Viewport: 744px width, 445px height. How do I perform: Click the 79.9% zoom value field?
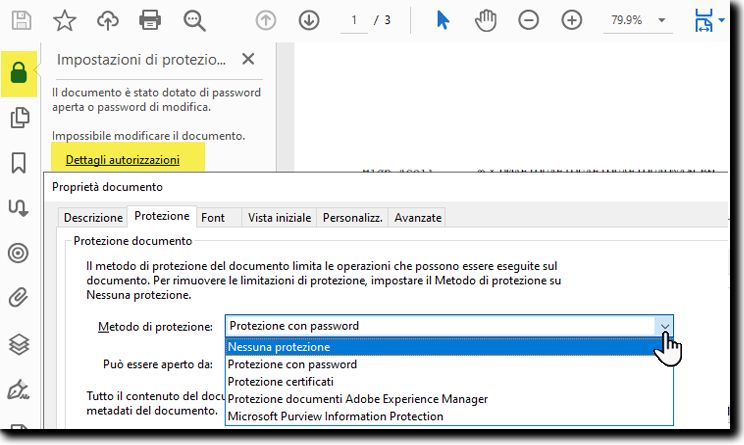tap(626, 20)
